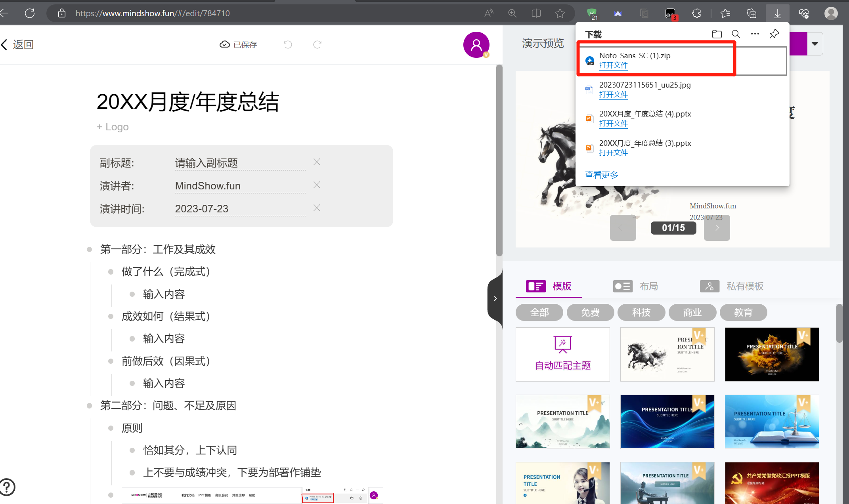
Task: Click the undo arrow in the editor
Action: [288, 44]
